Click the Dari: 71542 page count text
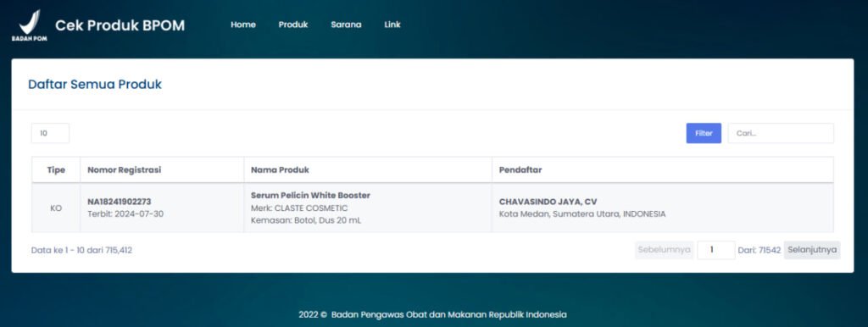The height and width of the screenshot is (327, 868). (759, 250)
